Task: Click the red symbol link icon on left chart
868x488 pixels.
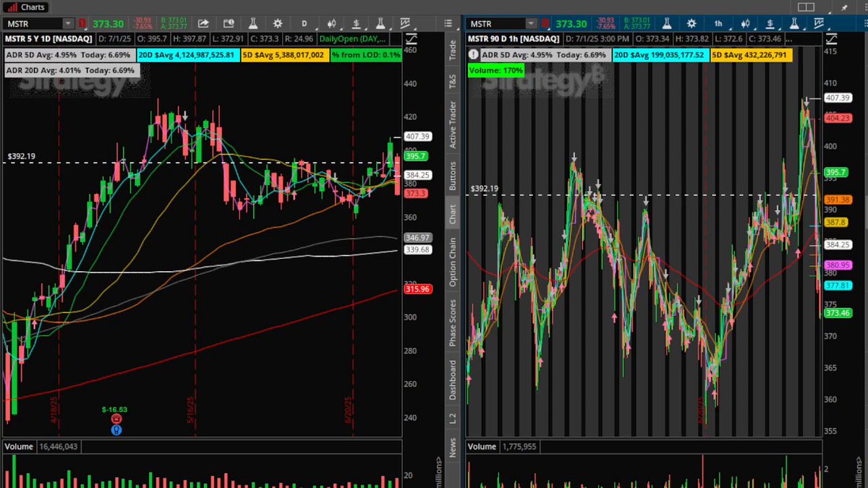Action: point(82,23)
